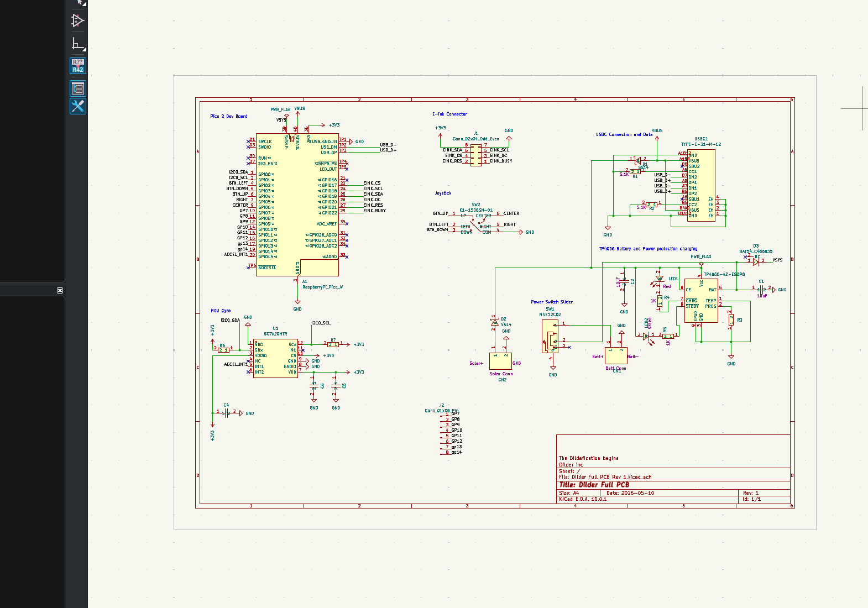Select the 'E-Ink Connector' section label
This screenshot has height=608, width=868.
pyautogui.click(x=449, y=114)
